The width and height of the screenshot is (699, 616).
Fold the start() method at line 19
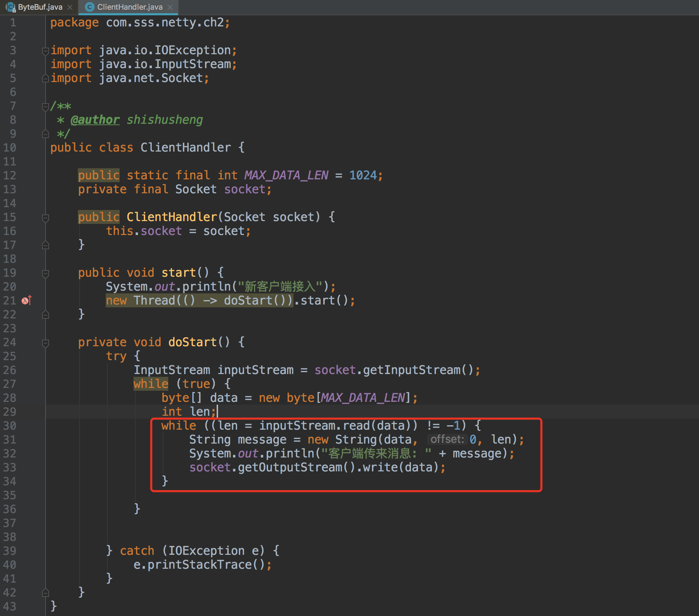click(x=45, y=273)
